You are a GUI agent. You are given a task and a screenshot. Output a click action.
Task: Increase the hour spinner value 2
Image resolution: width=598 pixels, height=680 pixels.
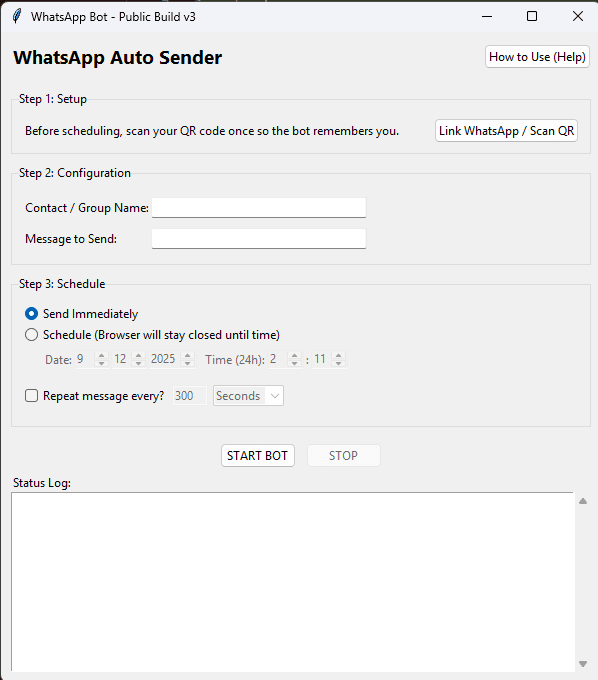point(294,355)
